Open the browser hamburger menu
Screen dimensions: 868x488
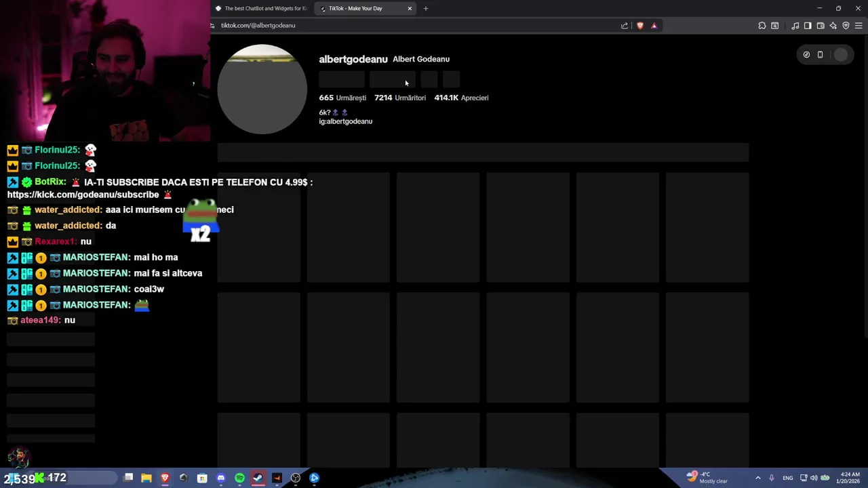tap(859, 26)
